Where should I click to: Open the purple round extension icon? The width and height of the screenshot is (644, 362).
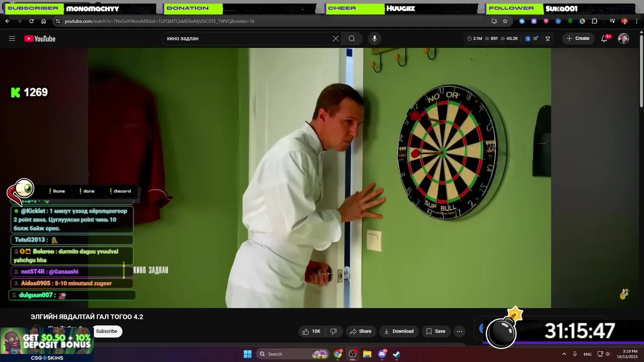pos(534,21)
